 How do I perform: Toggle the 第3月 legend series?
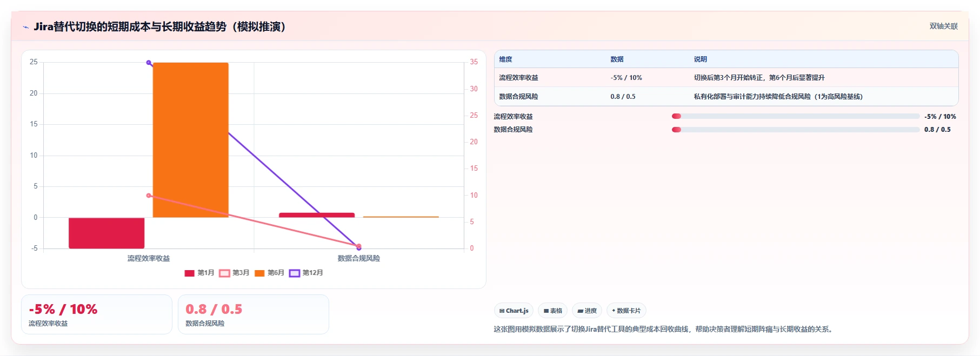pyautogui.click(x=234, y=273)
